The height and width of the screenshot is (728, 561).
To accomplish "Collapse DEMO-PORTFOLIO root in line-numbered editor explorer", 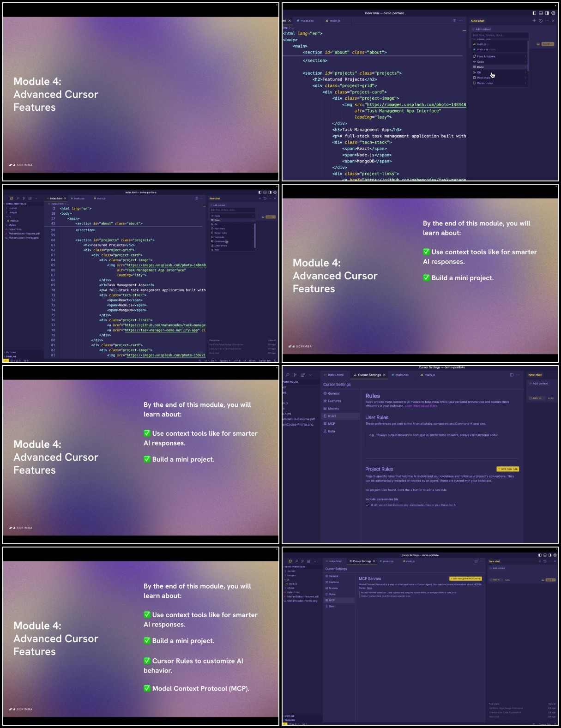I will tap(23, 204).
